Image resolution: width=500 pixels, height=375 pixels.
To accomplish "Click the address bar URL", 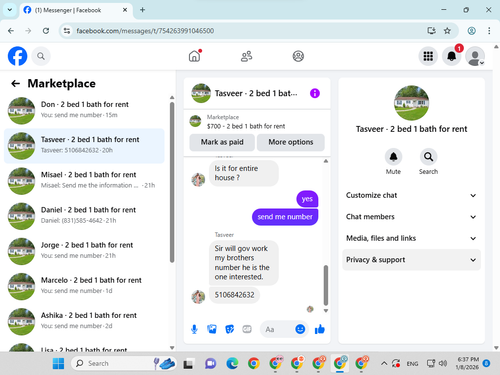I will 145,31.
